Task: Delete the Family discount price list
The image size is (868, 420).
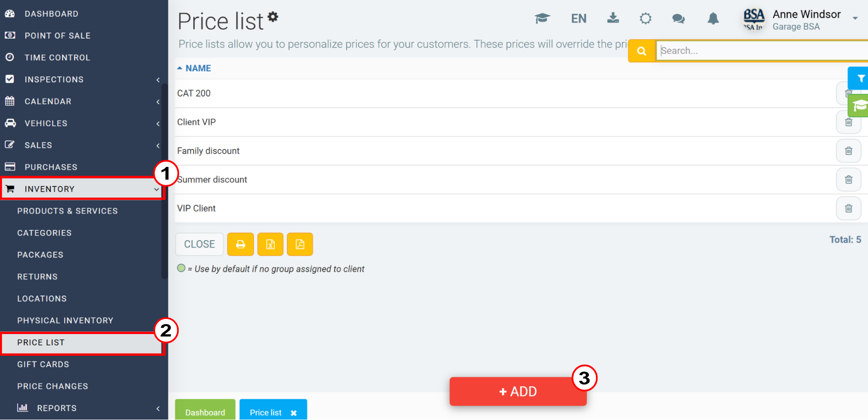Action: (x=848, y=151)
